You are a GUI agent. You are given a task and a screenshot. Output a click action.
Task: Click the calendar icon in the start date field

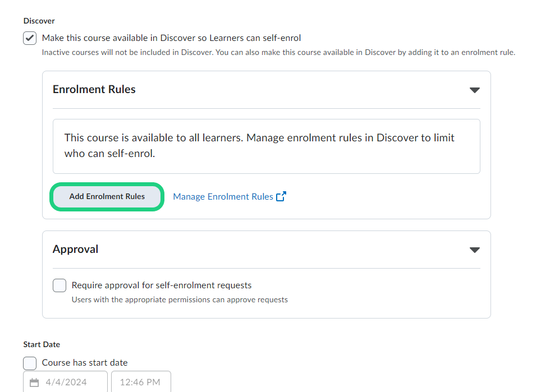[x=34, y=382]
